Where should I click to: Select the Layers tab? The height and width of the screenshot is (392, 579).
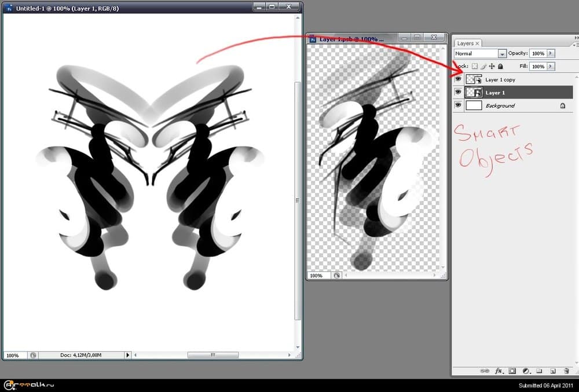pyautogui.click(x=465, y=43)
